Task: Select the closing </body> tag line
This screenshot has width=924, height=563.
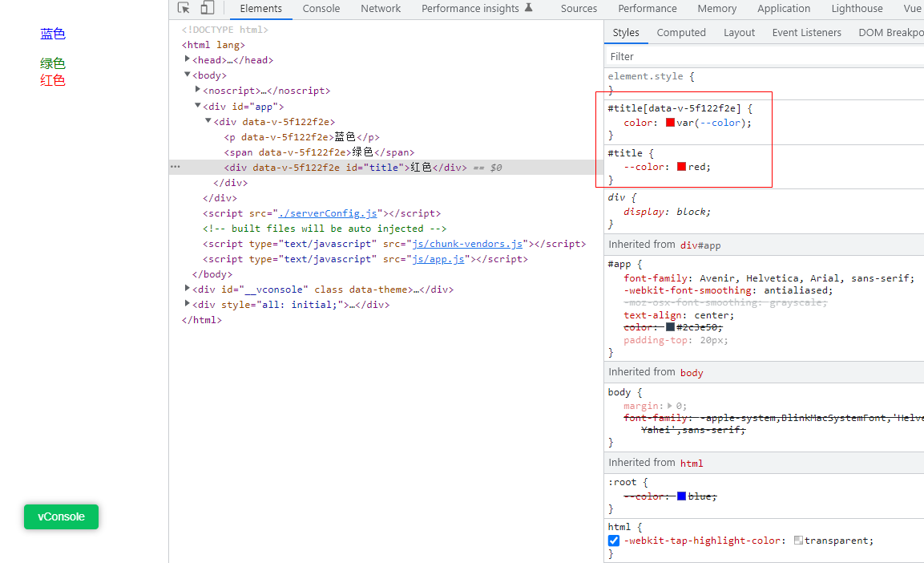Action: point(212,275)
